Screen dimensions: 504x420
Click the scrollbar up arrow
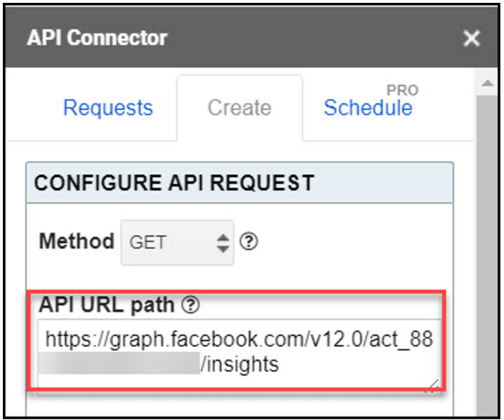click(488, 83)
